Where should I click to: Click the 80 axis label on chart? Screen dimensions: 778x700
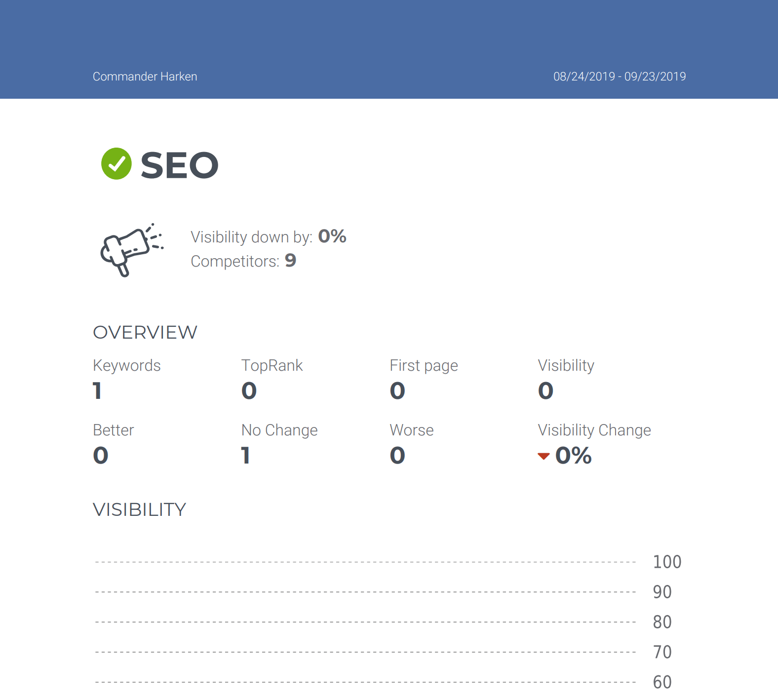662,622
